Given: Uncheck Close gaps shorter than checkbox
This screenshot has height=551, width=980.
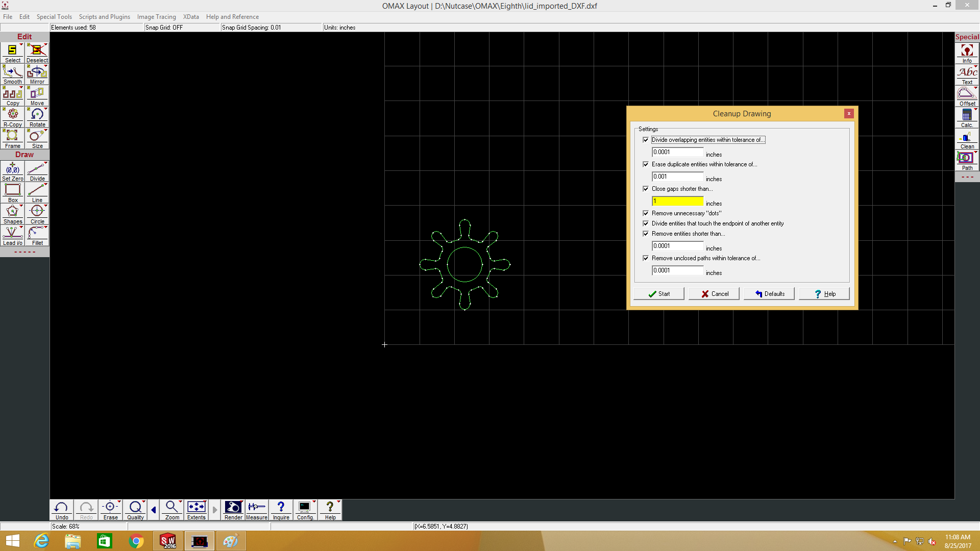Looking at the screenshot, I should tap(646, 189).
